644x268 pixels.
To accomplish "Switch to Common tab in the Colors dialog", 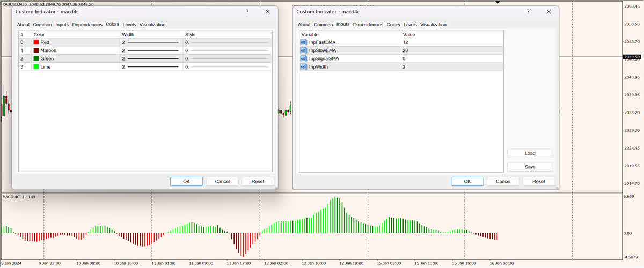I will point(42,25).
